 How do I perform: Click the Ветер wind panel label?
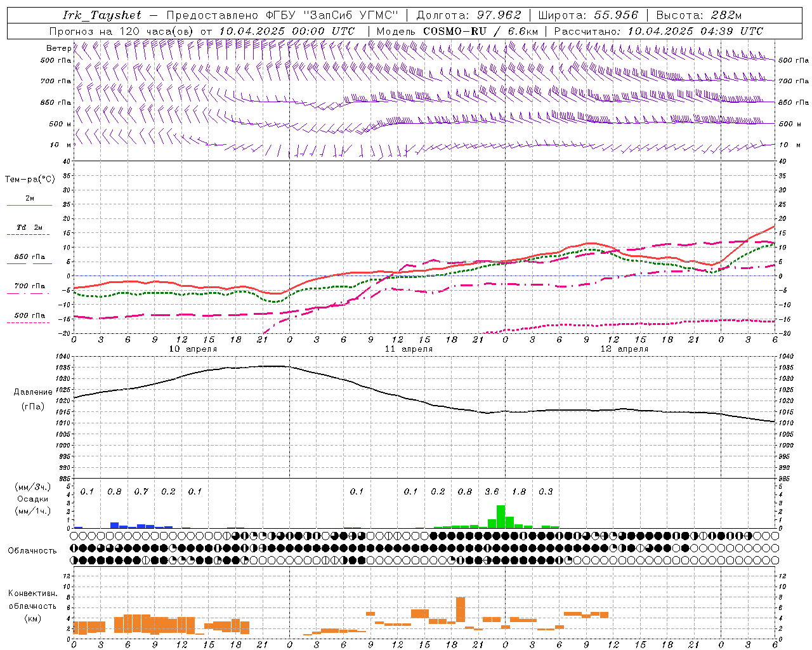click(58, 48)
